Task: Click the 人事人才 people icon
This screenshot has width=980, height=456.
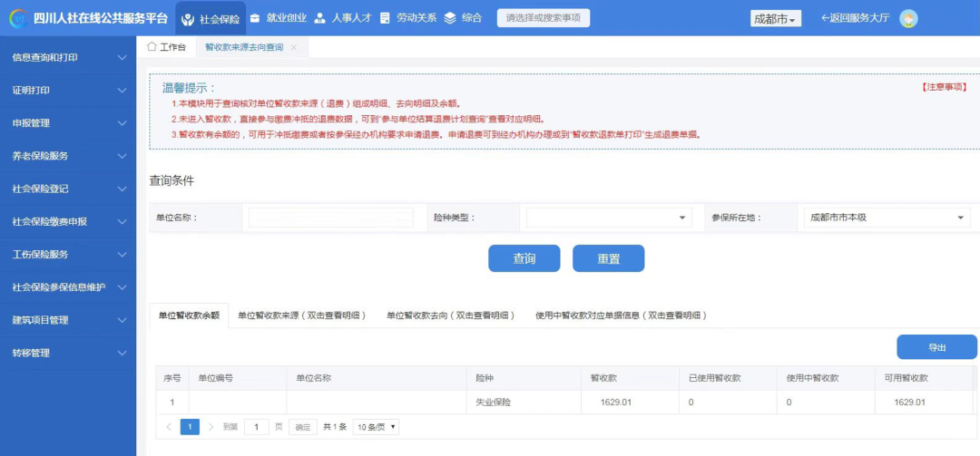Action: pos(320,18)
